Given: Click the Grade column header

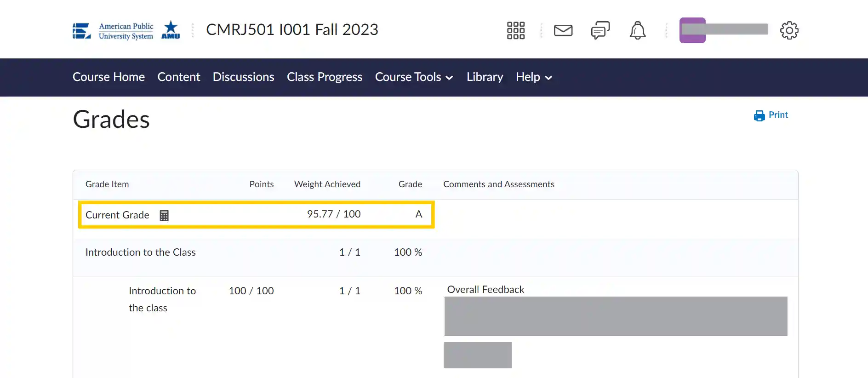Looking at the screenshot, I should pos(410,184).
